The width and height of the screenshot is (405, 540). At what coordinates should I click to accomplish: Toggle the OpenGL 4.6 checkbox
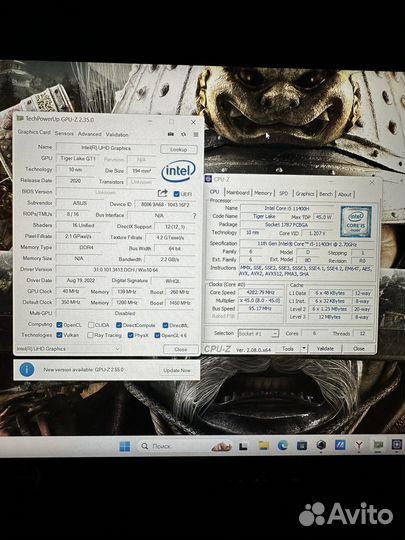point(157,335)
